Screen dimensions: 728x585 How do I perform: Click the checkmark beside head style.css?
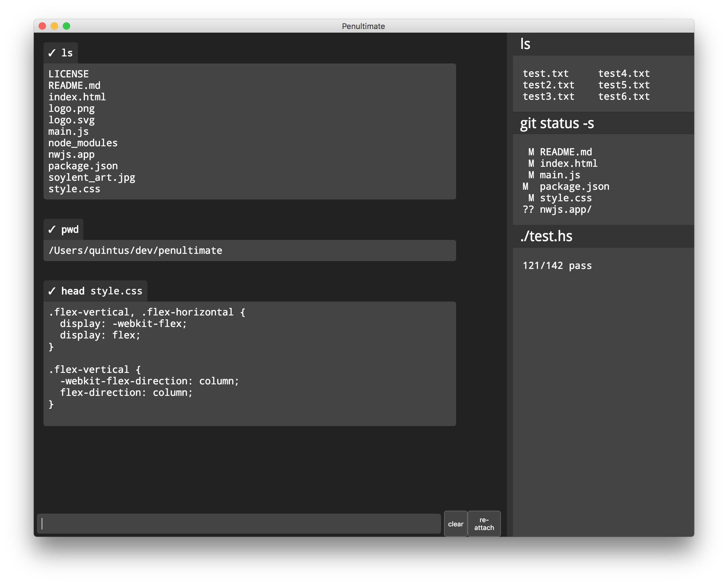tap(52, 291)
